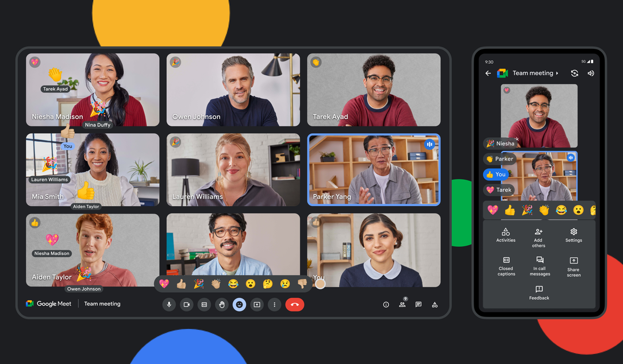Open the activities icon in the desktop toolbar
This screenshot has height=364, width=623.
(x=435, y=304)
